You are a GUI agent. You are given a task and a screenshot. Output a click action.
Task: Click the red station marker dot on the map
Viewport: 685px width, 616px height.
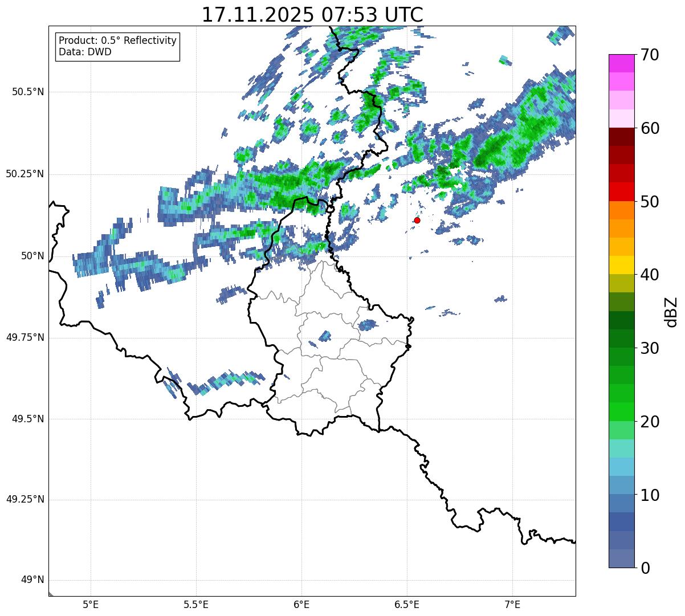pyautogui.click(x=417, y=220)
